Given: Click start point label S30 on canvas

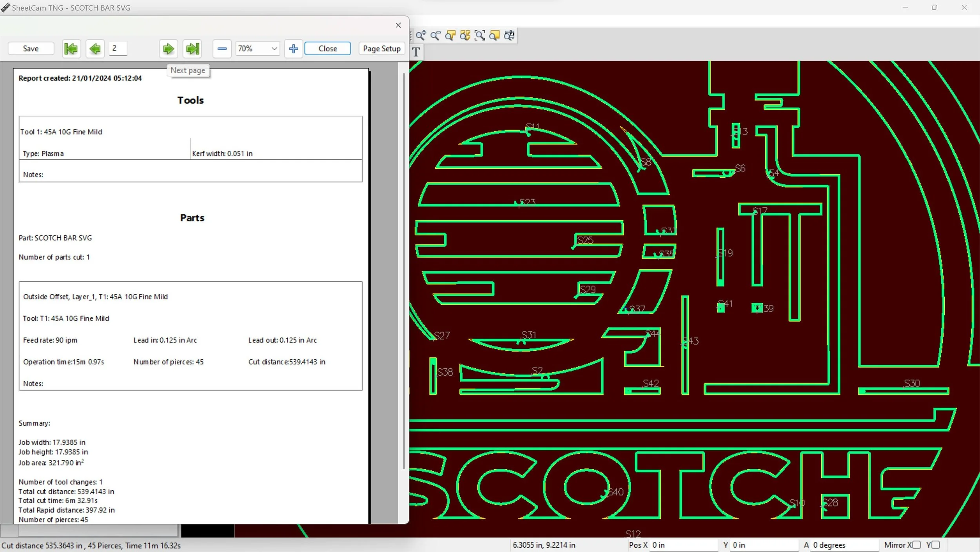Looking at the screenshot, I should [912, 383].
